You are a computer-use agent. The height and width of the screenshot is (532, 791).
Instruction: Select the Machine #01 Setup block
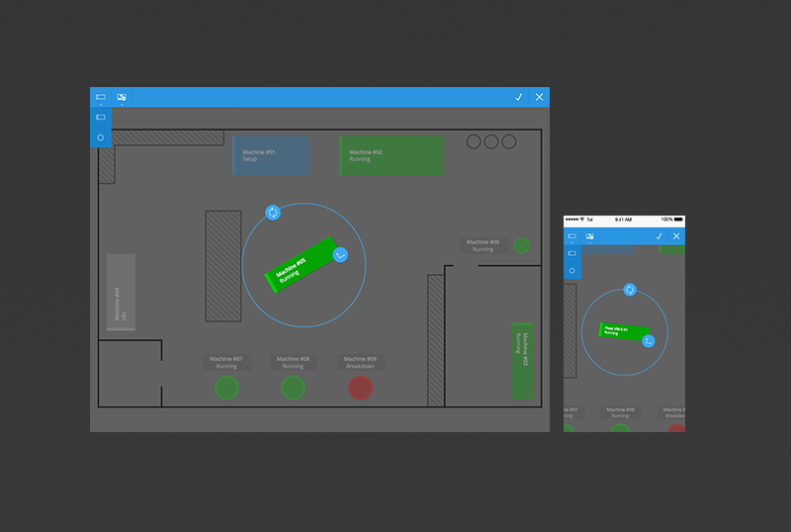(271, 155)
